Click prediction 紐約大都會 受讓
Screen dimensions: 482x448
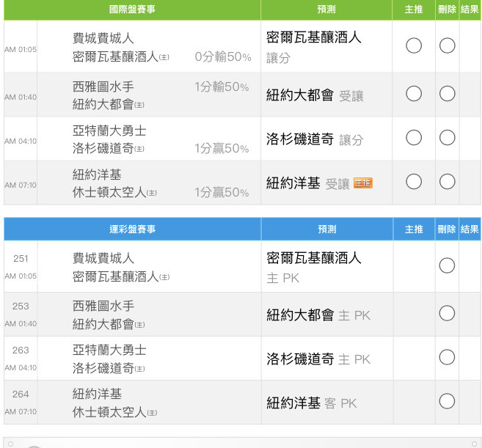[x=315, y=95]
